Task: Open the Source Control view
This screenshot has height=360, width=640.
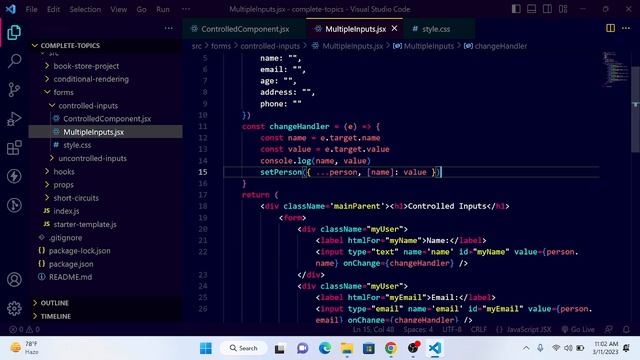Action: [x=14, y=90]
